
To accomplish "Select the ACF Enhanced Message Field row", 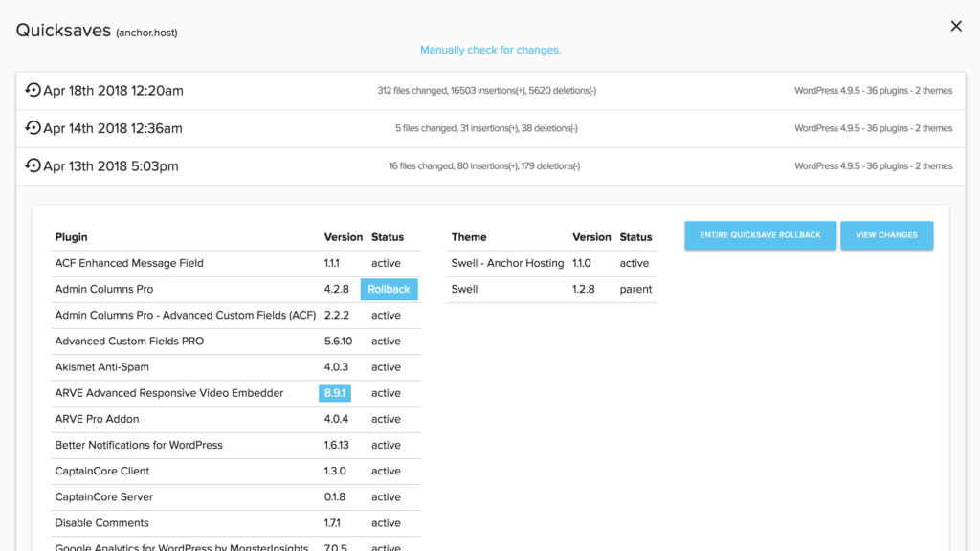I will pyautogui.click(x=129, y=263).
